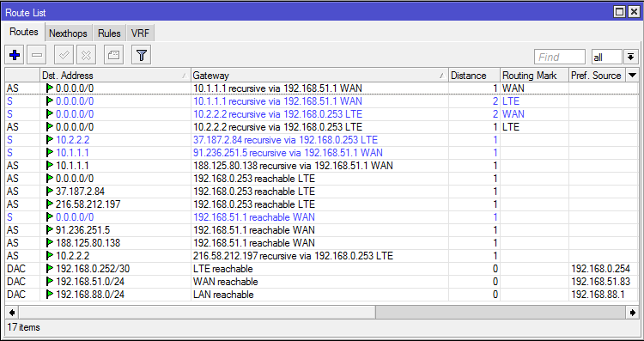Image resolution: width=644 pixels, height=341 pixels.
Task: Click the green flag icon for 91.236.251.5
Action: point(50,229)
